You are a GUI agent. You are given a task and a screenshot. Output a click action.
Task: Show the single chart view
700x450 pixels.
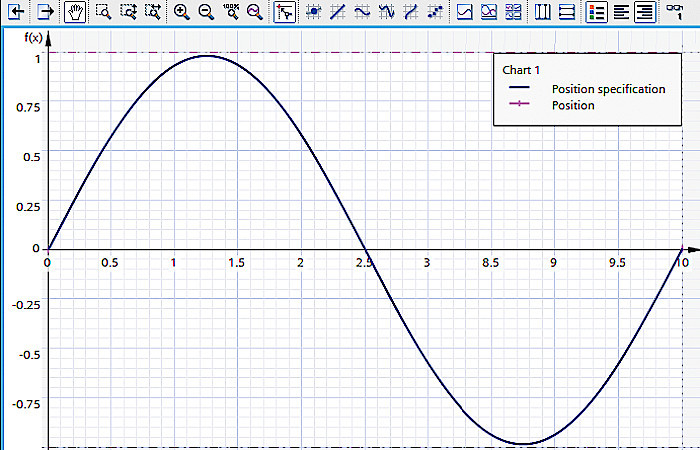click(465, 12)
